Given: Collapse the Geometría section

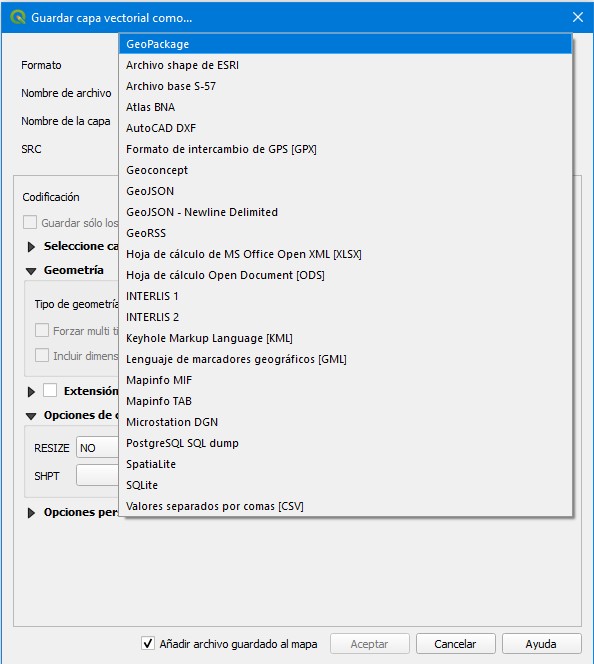Looking at the screenshot, I should click(x=31, y=271).
